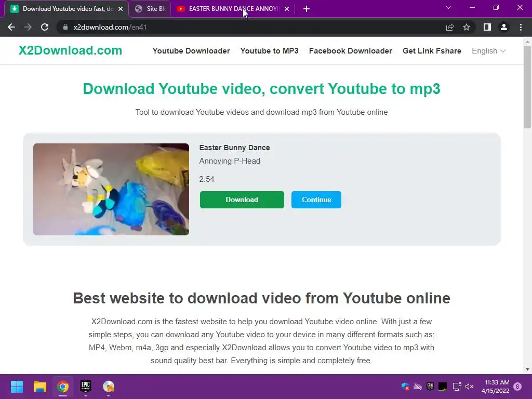Open a new tab with plus button
Viewport: 532px width, 399px height.
[x=307, y=9]
